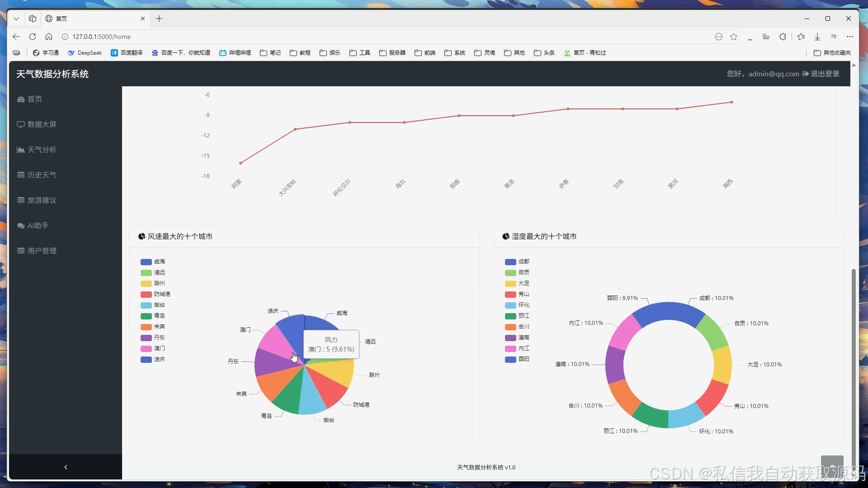Screen dimensions: 868x488
Task: Toggle 大足 legend entry
Action: [517, 283]
